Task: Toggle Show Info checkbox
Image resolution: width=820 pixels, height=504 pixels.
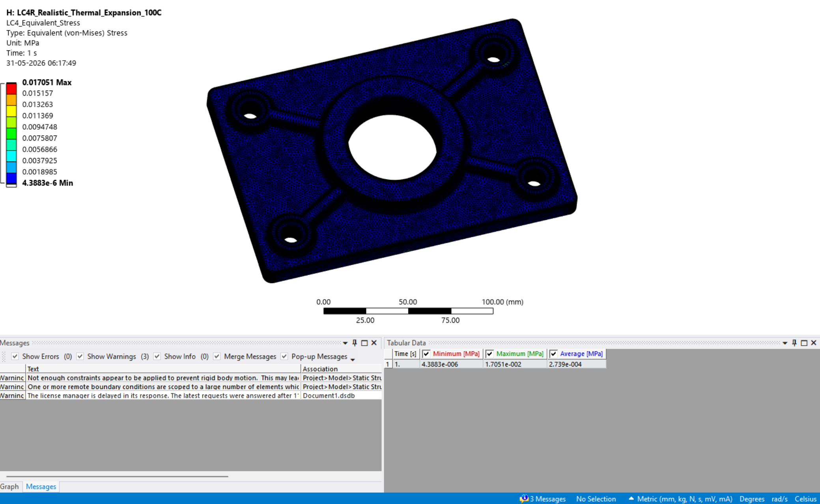Action: [x=157, y=356]
